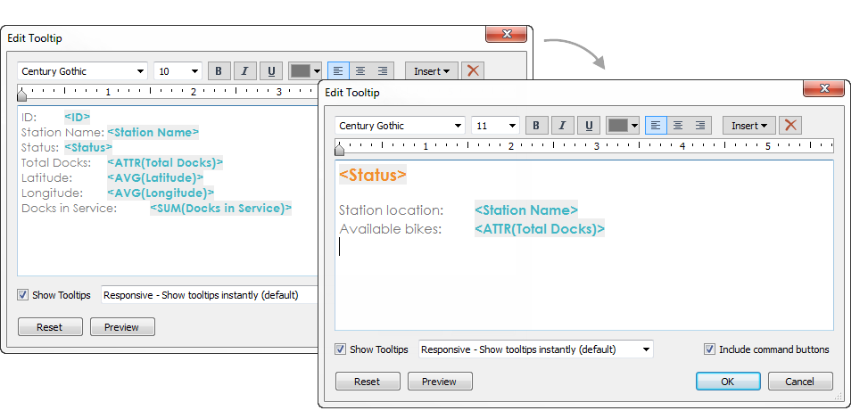
Task: Align text left in the front dialog
Action: click(656, 126)
